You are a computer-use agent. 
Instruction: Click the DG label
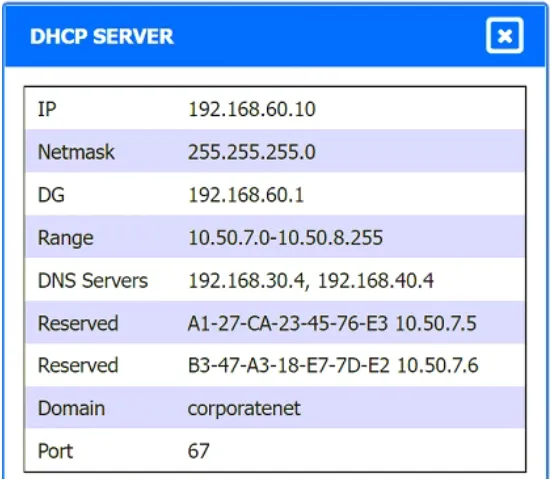pos(51,195)
